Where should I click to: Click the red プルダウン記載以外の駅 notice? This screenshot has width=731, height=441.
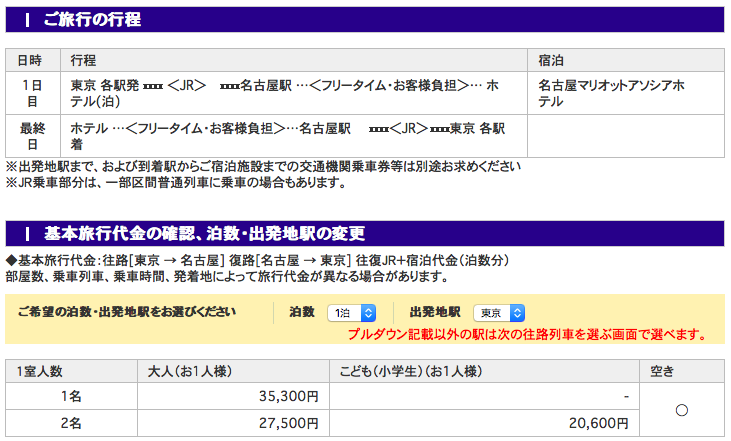(x=528, y=334)
